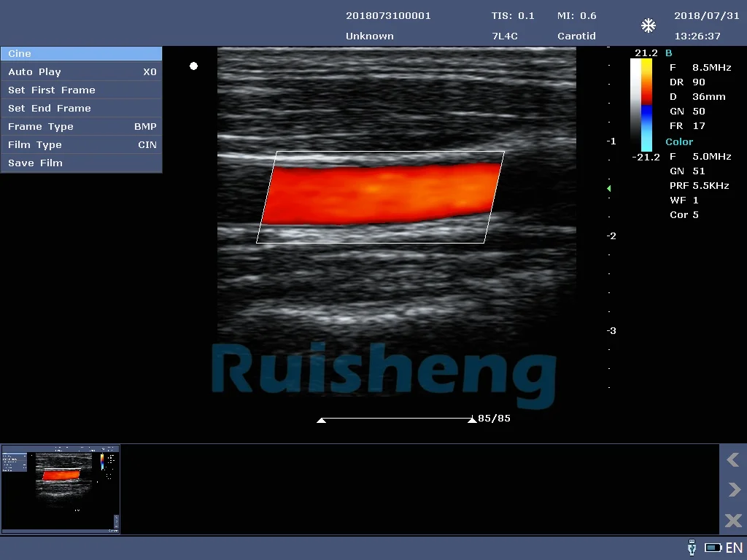The width and height of the screenshot is (747, 560).
Task: Click the USB device status icon
Action: pos(692,548)
